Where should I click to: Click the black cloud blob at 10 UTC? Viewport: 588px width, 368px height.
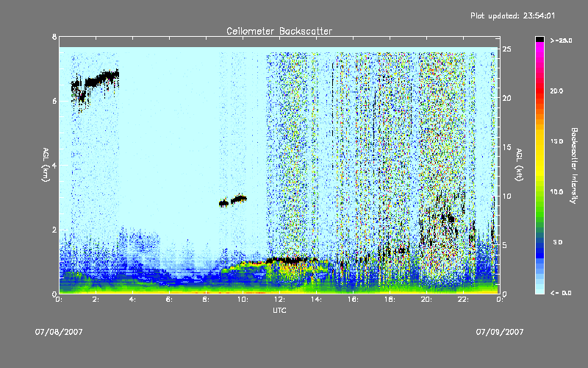pyautogui.click(x=238, y=199)
